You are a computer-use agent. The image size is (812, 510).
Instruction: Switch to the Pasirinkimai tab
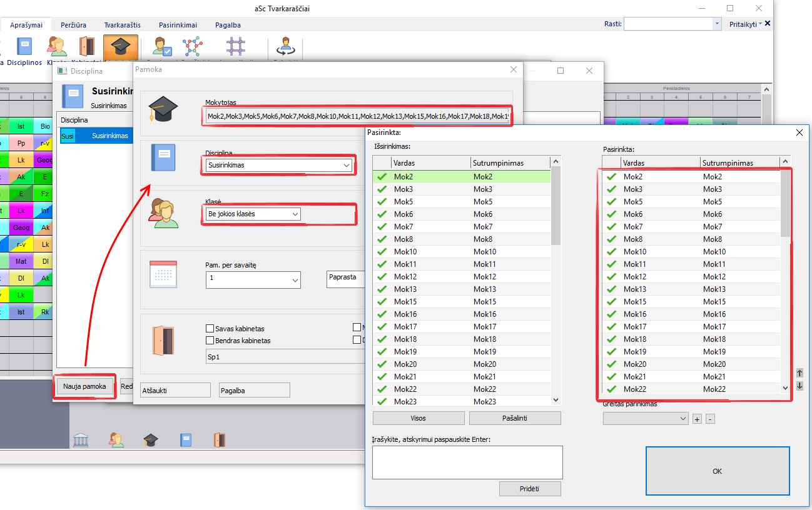(x=178, y=25)
